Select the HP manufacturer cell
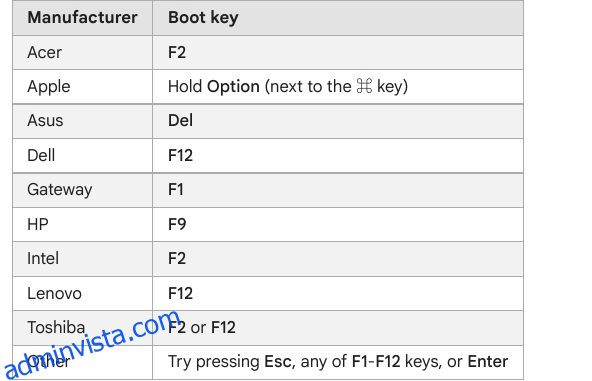 tap(82, 224)
